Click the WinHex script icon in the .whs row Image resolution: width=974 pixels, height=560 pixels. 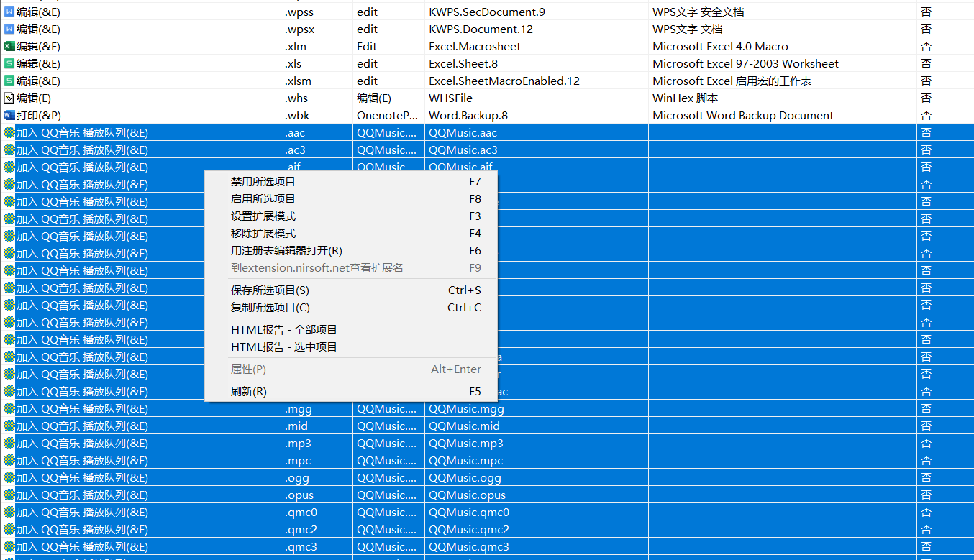pos(9,98)
